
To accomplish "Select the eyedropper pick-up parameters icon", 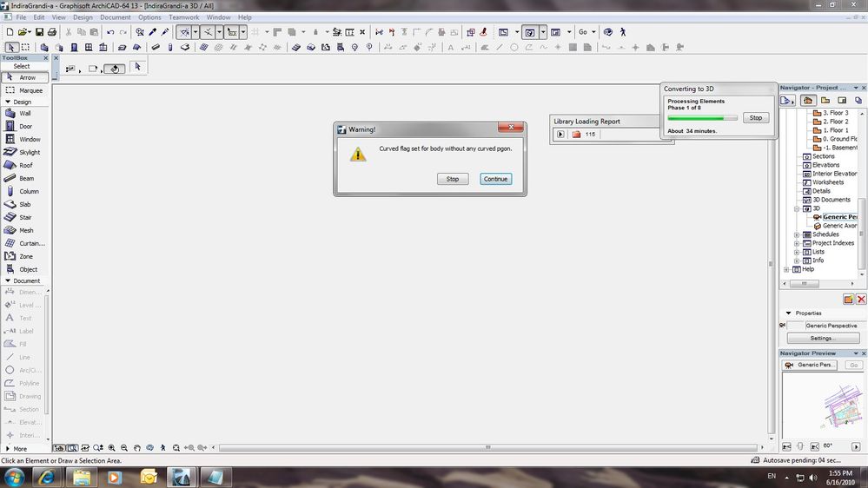I will tap(153, 32).
